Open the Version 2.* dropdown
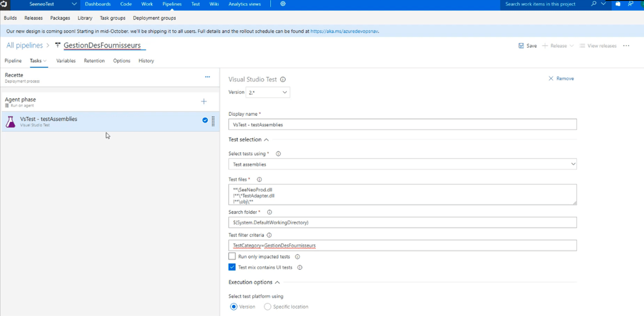This screenshot has height=316, width=644. (268, 92)
